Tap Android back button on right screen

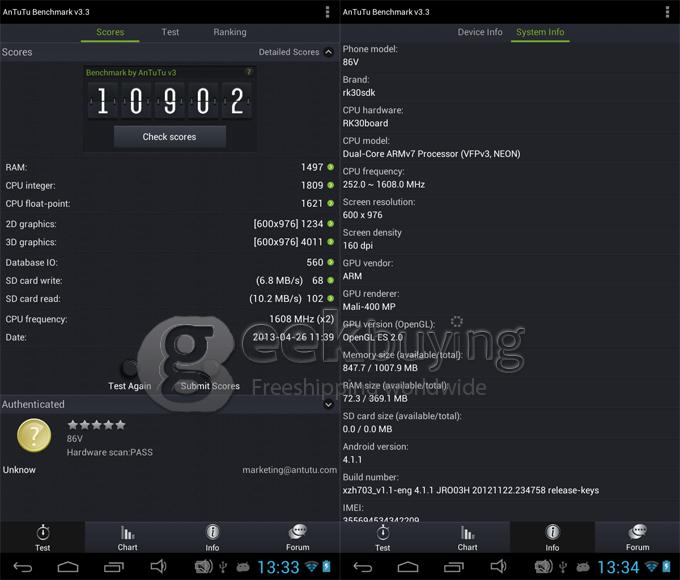(x=363, y=567)
